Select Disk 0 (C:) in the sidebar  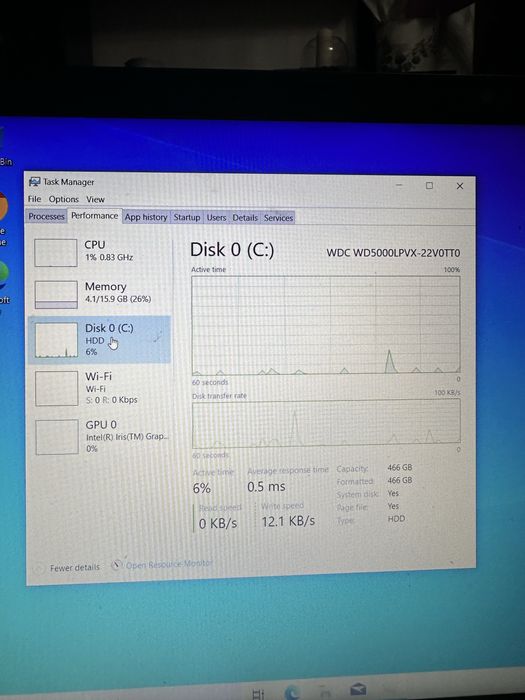(x=99, y=340)
